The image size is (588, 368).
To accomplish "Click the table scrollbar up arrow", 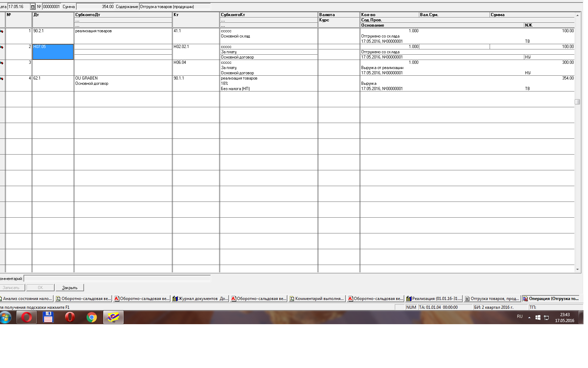I will pos(577,15).
